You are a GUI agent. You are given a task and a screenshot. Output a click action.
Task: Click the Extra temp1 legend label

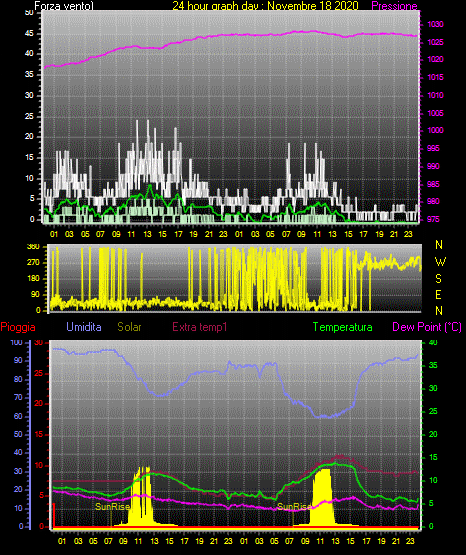click(x=200, y=327)
